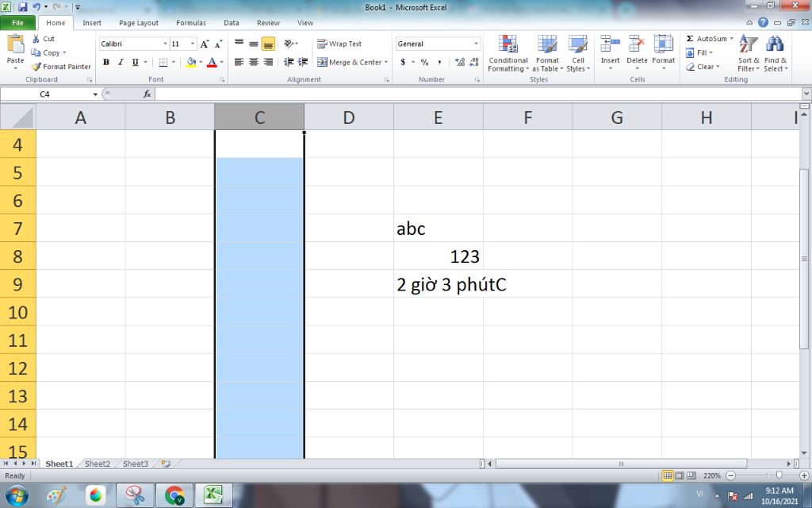
Task: Toggle Align Text Left
Action: tap(239, 62)
